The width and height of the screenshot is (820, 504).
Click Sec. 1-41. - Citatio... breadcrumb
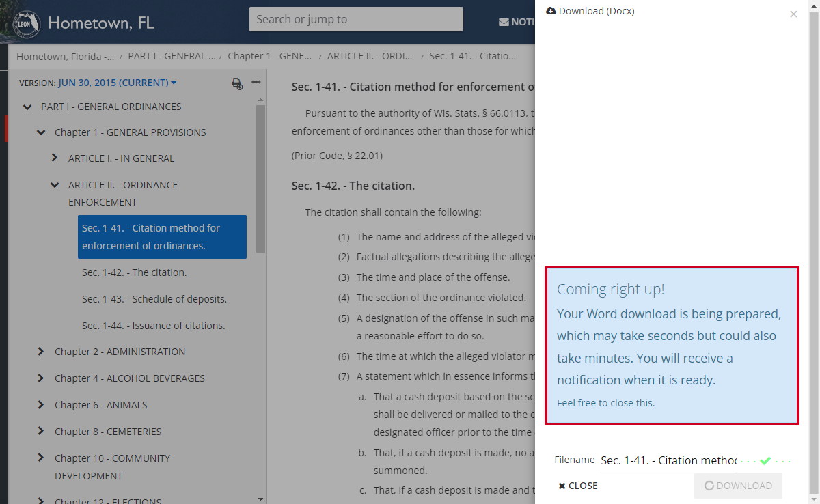click(472, 56)
